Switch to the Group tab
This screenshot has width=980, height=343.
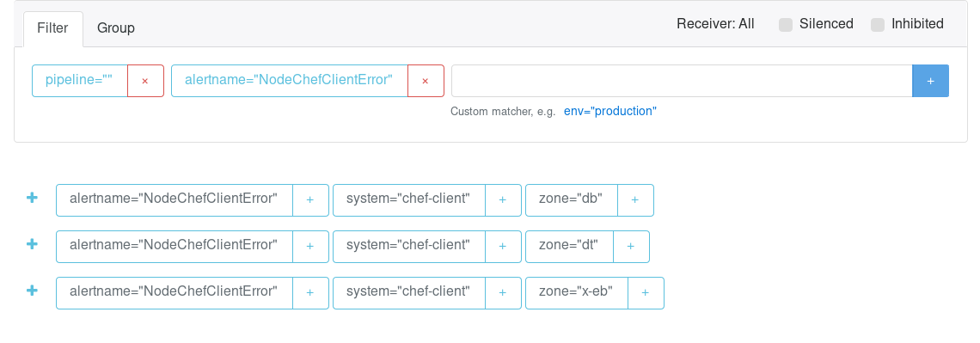point(116,28)
